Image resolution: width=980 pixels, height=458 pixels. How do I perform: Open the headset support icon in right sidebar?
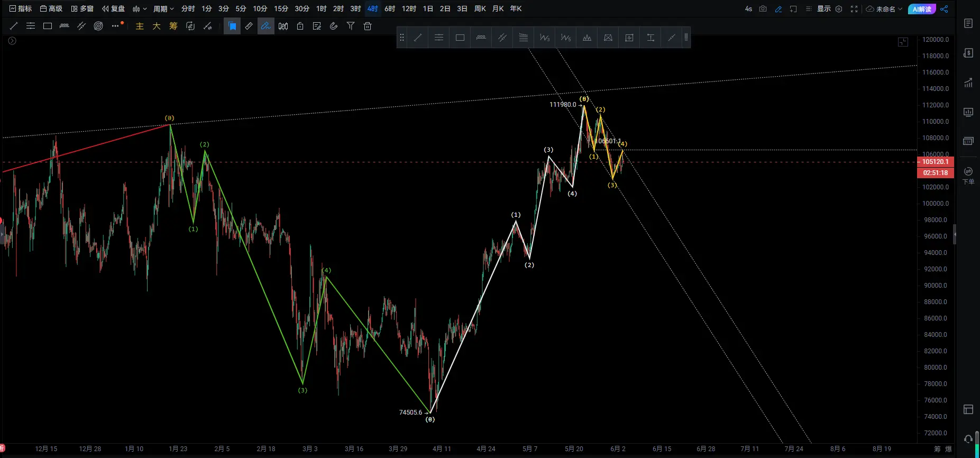(968, 438)
